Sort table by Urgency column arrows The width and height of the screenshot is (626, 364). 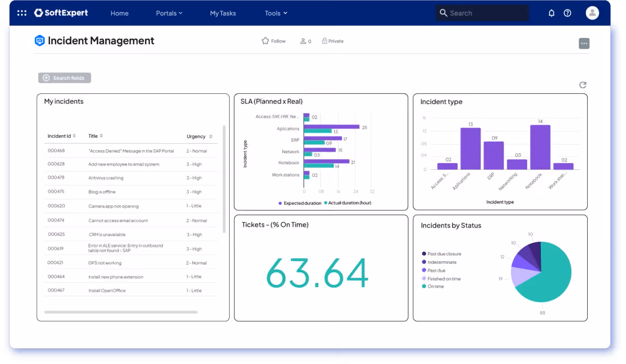(211, 136)
